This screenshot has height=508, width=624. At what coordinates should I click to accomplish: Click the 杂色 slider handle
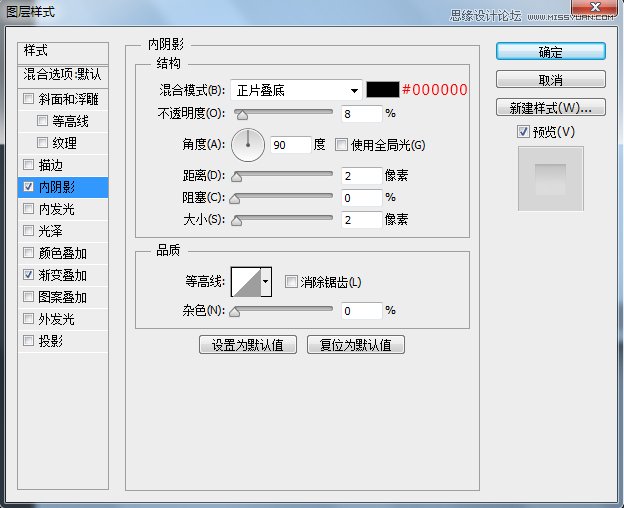235,312
